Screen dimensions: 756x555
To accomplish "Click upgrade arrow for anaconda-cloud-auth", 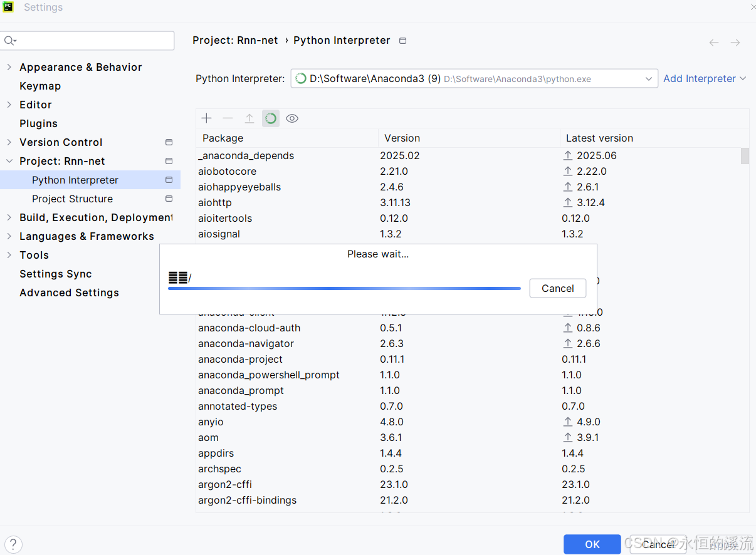I will point(568,328).
